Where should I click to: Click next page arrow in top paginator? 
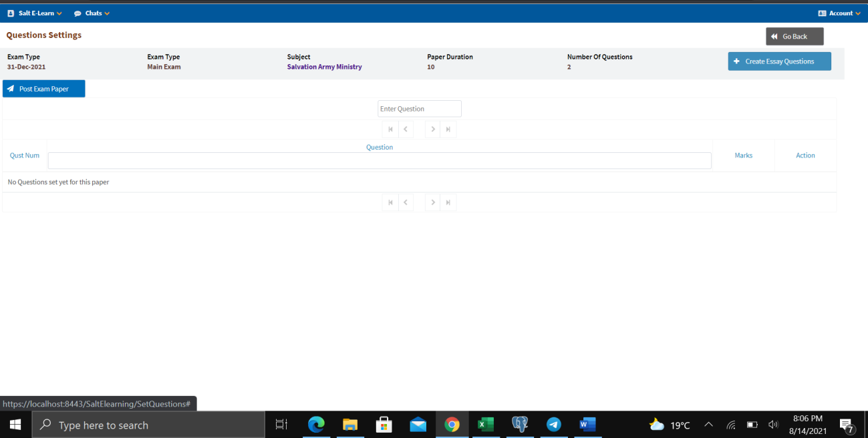coord(433,130)
